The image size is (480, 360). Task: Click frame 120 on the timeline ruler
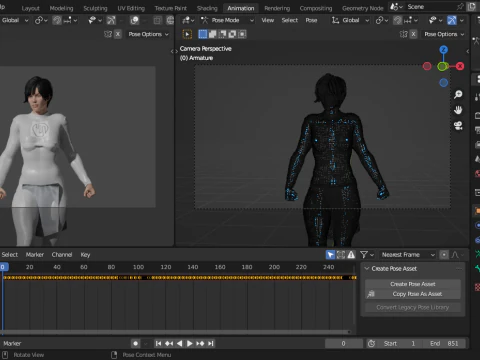pyautogui.click(x=166, y=267)
